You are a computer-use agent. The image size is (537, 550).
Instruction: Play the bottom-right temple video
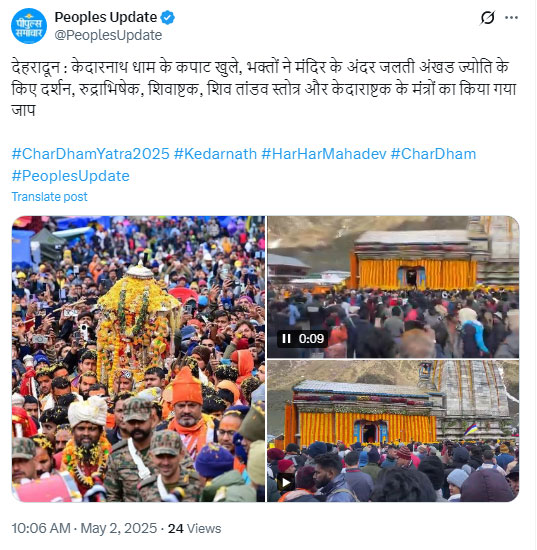click(x=286, y=483)
